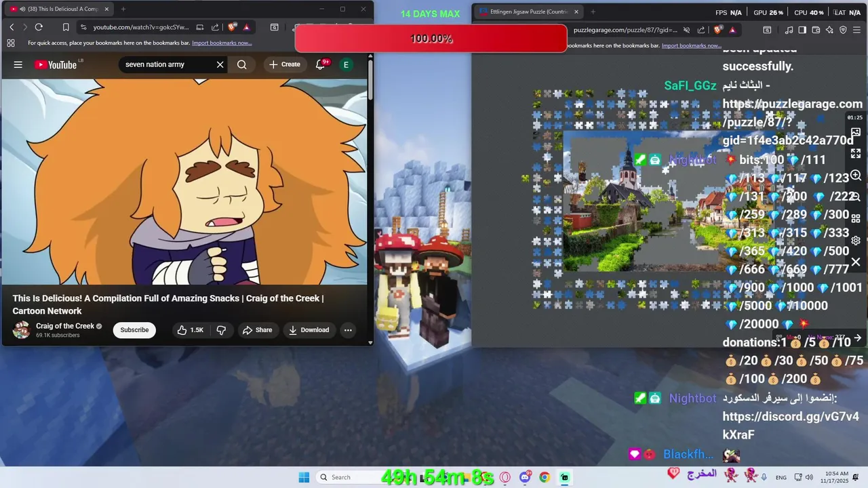Like the video showing 1.5K

click(x=190, y=330)
